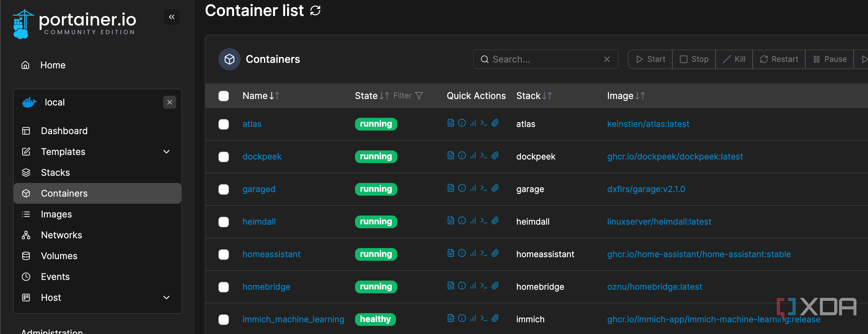Check the heimdall container checkbox

223,222
